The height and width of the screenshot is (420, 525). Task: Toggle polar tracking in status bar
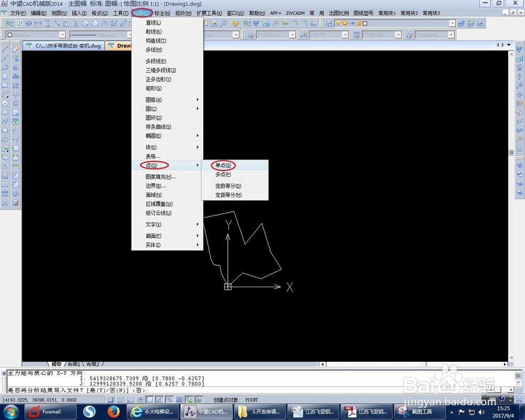pyautogui.click(x=140, y=400)
